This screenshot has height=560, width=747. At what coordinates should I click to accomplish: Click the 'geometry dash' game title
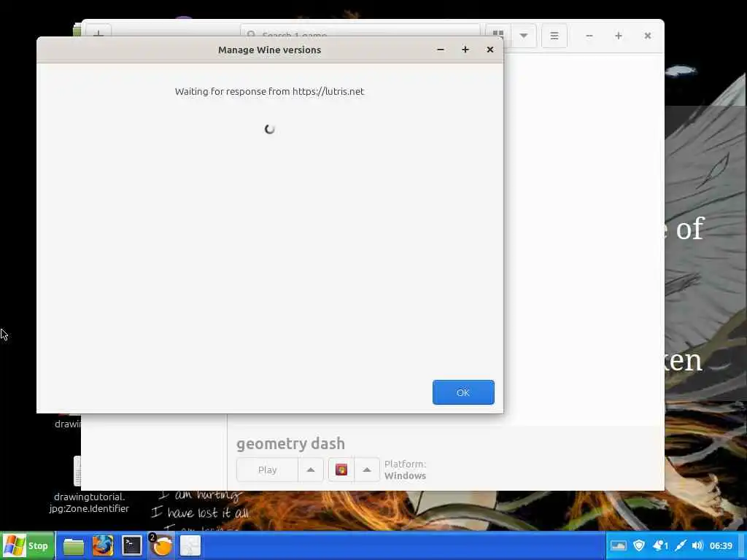(290, 443)
